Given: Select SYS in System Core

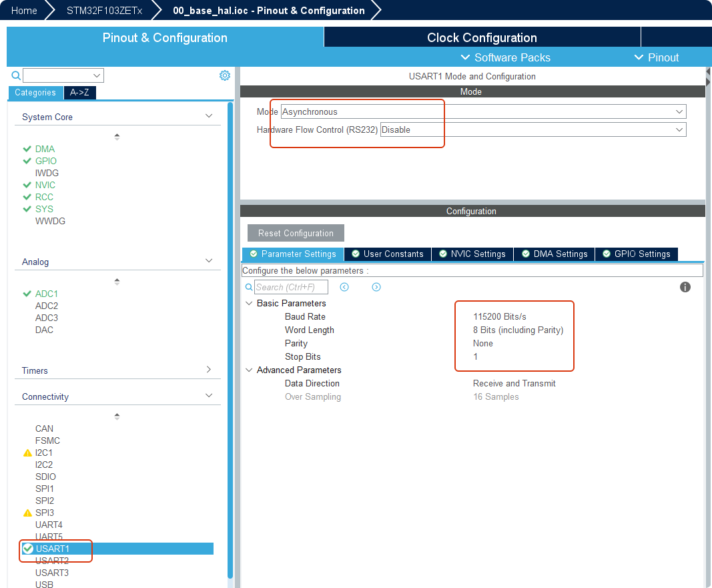Looking at the screenshot, I should click(44, 209).
